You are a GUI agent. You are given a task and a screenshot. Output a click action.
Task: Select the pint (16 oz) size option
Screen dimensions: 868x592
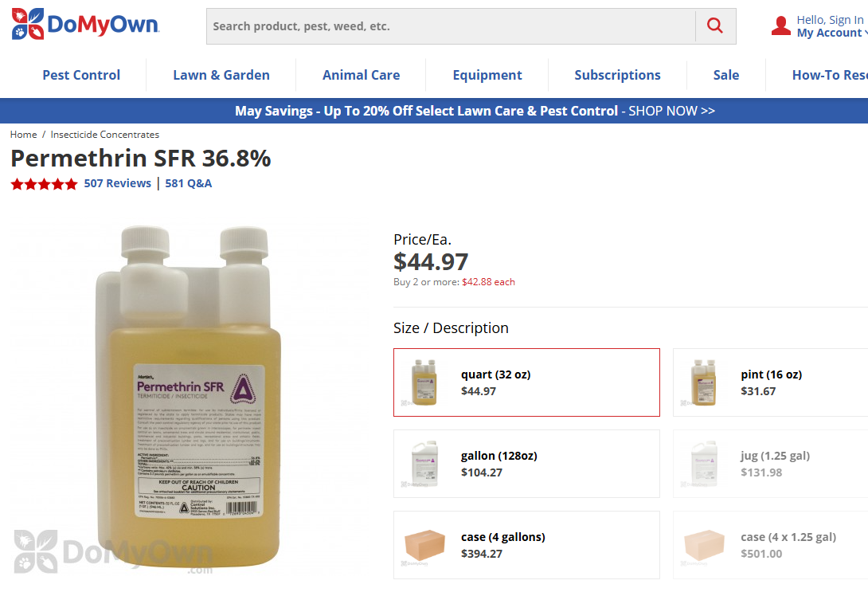point(771,374)
